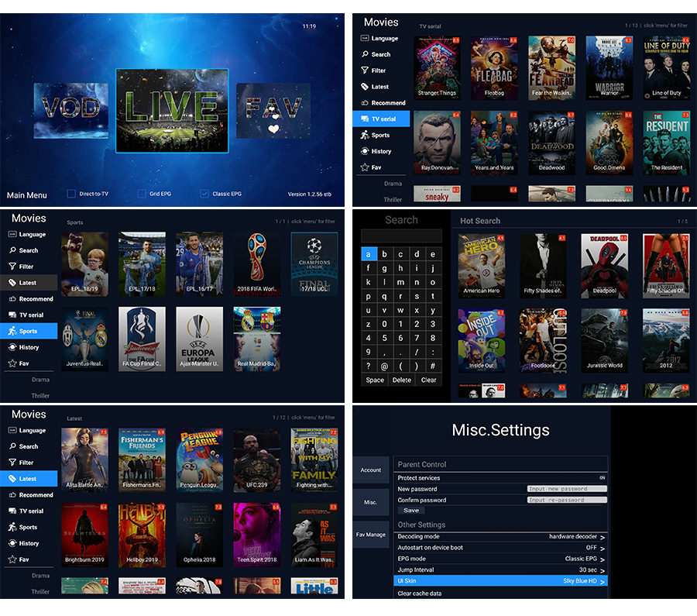Image resolution: width=697 pixels, height=616 pixels.
Task: Click the Language icon in the TV serial panel
Action: click(365, 38)
